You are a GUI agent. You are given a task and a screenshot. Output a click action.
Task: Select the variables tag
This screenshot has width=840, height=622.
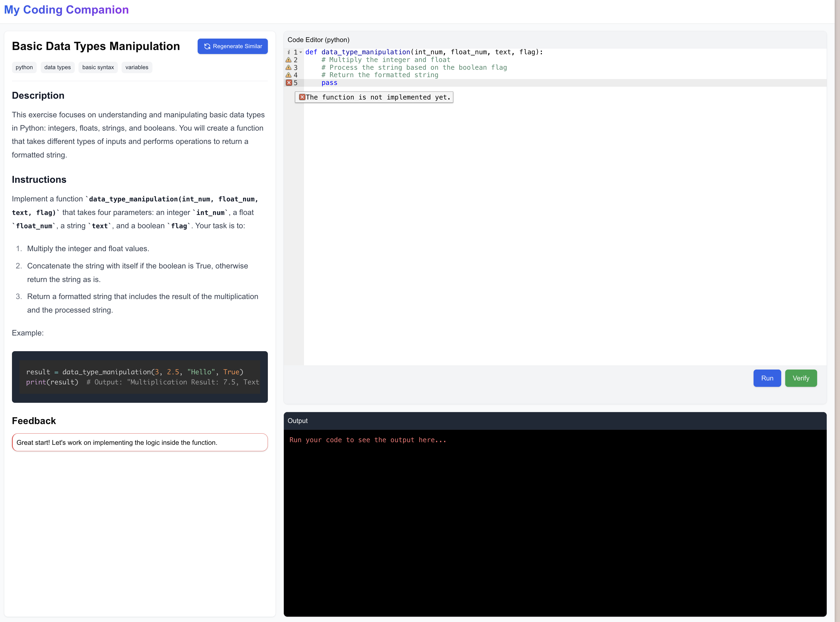137,67
